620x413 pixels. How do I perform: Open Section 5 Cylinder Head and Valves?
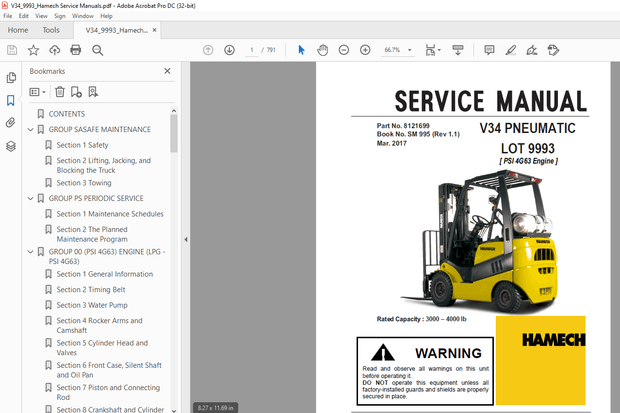click(x=102, y=348)
